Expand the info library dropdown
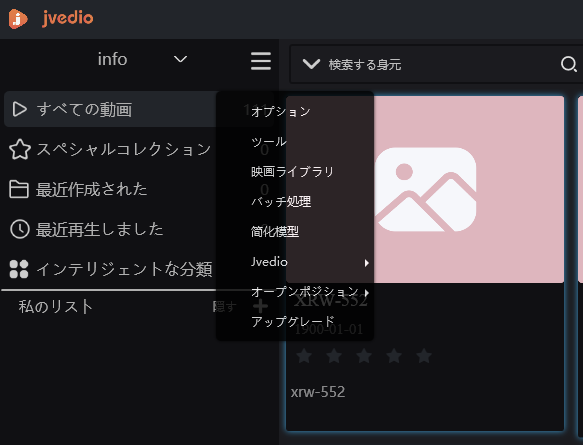The width and height of the screenshot is (583, 445). tap(180, 59)
